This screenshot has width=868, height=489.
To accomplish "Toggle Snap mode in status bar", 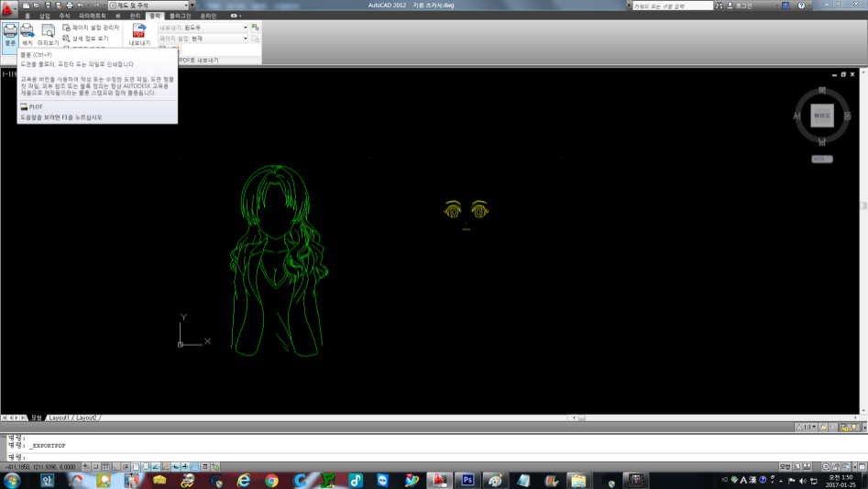I will pos(95,467).
